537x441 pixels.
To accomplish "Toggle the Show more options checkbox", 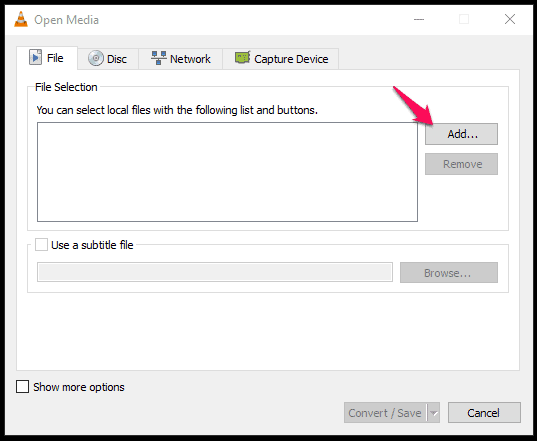I will 23,387.
